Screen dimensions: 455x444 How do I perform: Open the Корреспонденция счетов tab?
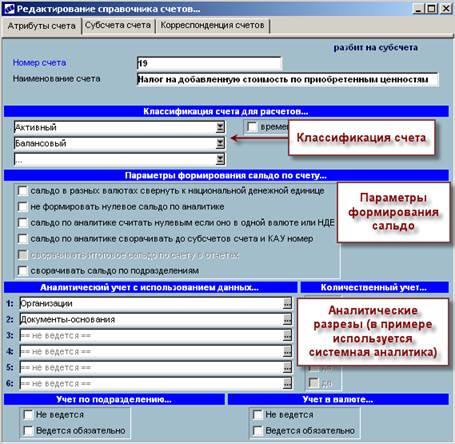[212, 25]
